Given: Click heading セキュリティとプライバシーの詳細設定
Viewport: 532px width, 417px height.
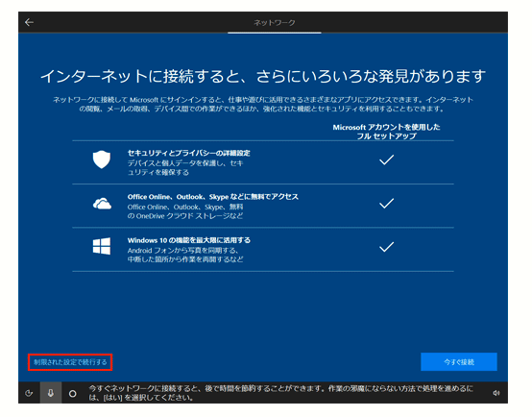Looking at the screenshot, I should 188,153.
